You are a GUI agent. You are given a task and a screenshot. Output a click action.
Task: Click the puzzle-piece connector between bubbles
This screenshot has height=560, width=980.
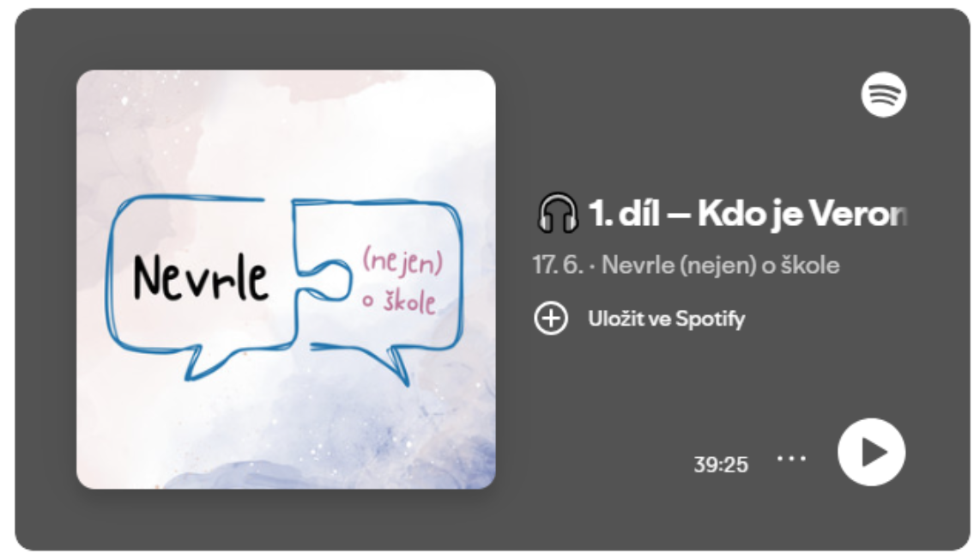point(325,280)
